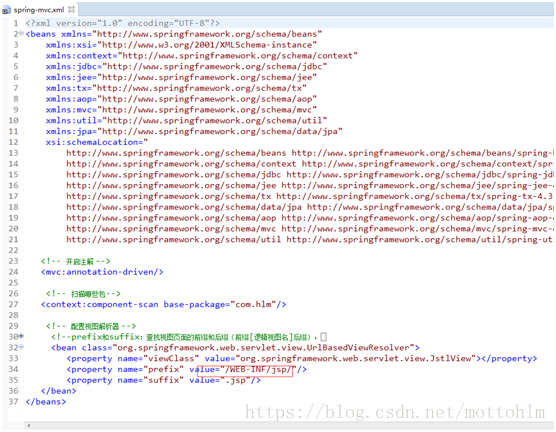Click the mvc:annotation-driven tag
Image resolution: width=556 pixels, height=432 pixels.
[x=102, y=272]
